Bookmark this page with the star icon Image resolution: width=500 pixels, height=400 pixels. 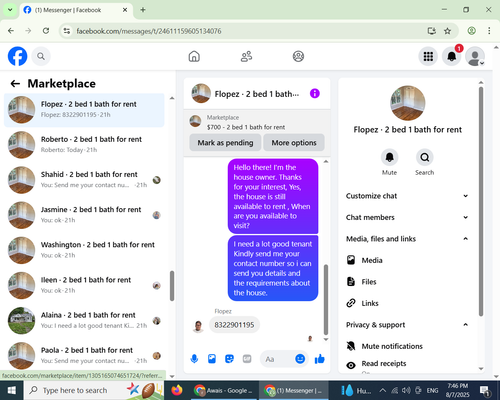447,31
